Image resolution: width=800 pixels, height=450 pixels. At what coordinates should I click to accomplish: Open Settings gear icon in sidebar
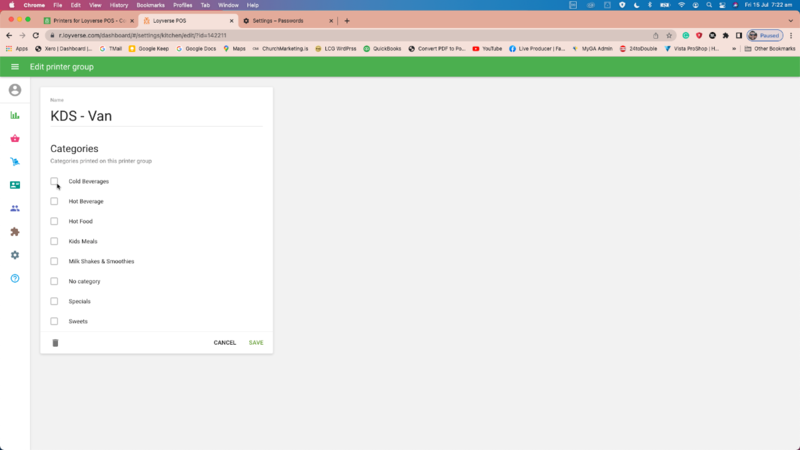click(x=15, y=255)
